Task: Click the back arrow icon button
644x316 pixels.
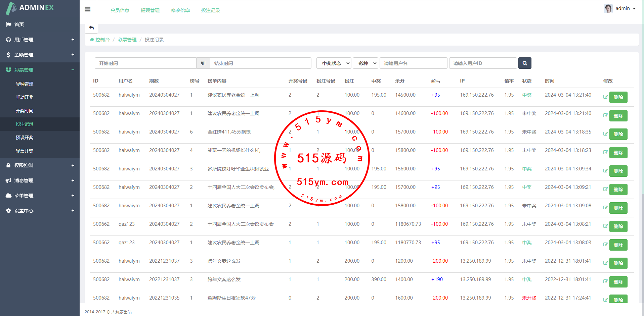Action: click(x=91, y=28)
